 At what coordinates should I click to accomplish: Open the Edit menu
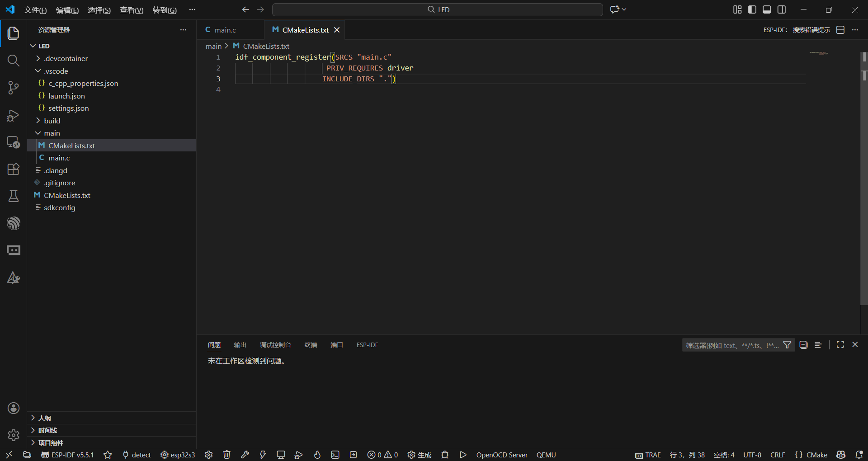(x=67, y=10)
